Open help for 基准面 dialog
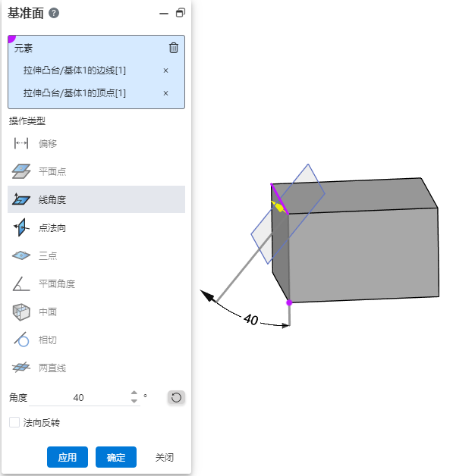Screen dimensions: 453x476 tap(54, 13)
